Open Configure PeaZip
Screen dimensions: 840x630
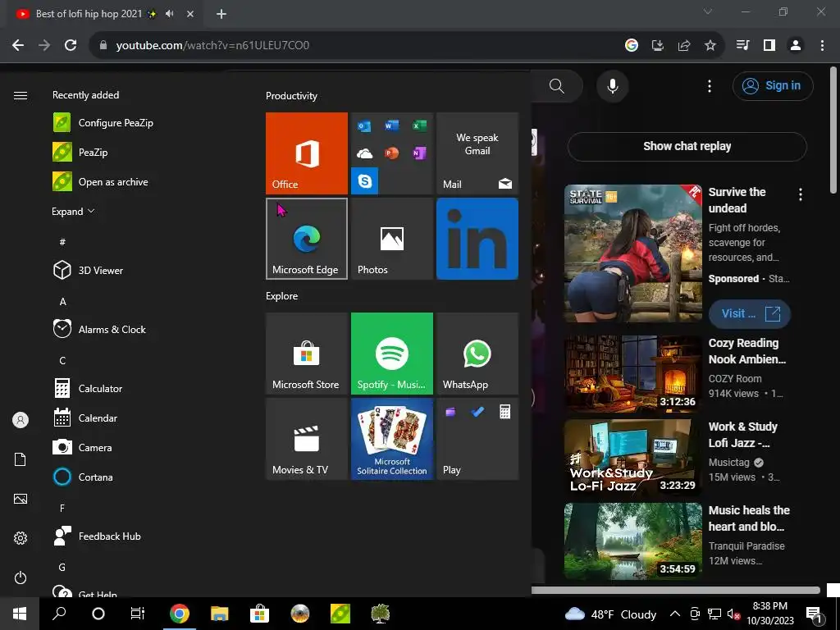point(103,123)
